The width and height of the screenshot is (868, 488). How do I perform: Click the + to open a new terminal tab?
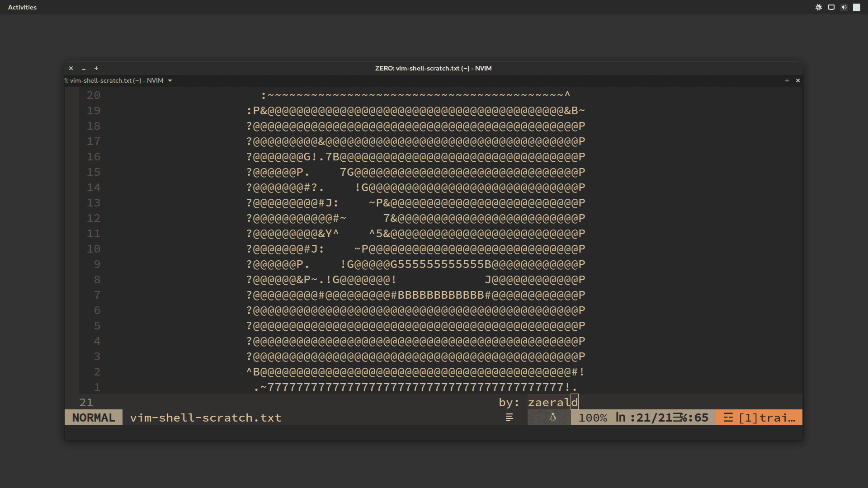click(787, 80)
